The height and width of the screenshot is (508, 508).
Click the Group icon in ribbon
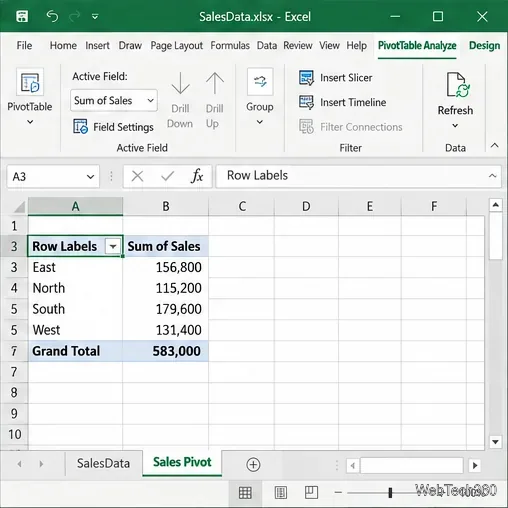(260, 82)
